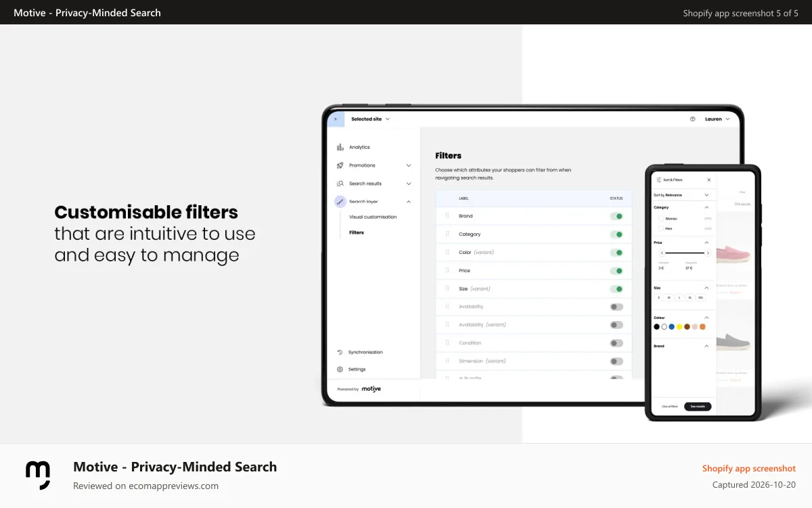The image size is (812, 508).
Task: Disable the Price filter toggle
Action: tap(616, 271)
